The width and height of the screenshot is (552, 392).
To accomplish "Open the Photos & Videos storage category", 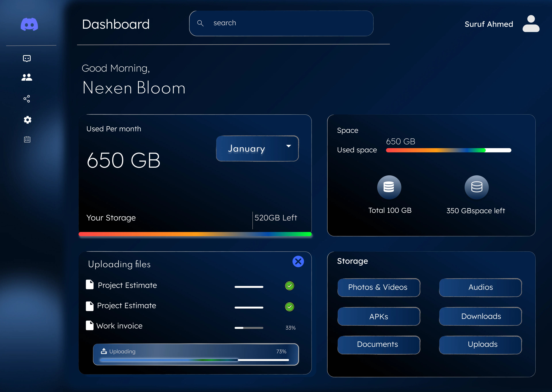I will tap(378, 287).
